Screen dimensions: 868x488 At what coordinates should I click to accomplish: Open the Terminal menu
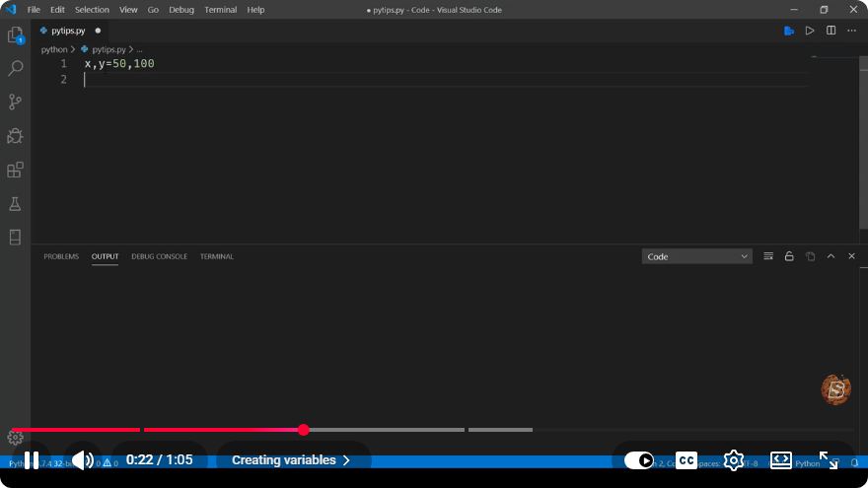click(220, 10)
